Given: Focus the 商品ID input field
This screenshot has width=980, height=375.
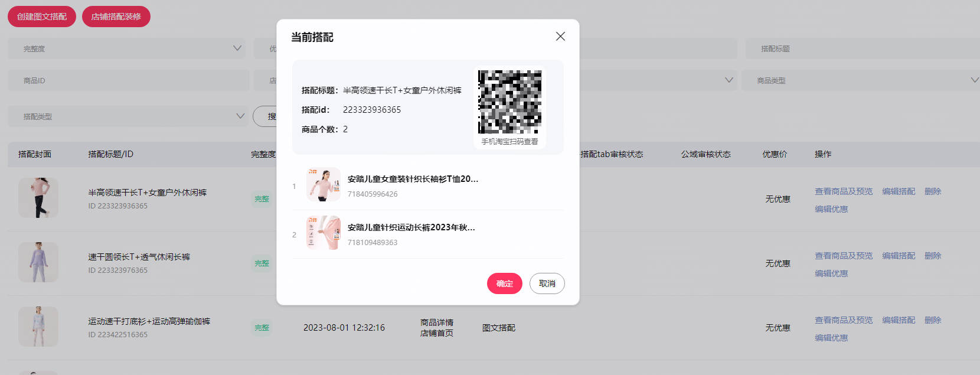Looking at the screenshot, I should (129, 80).
